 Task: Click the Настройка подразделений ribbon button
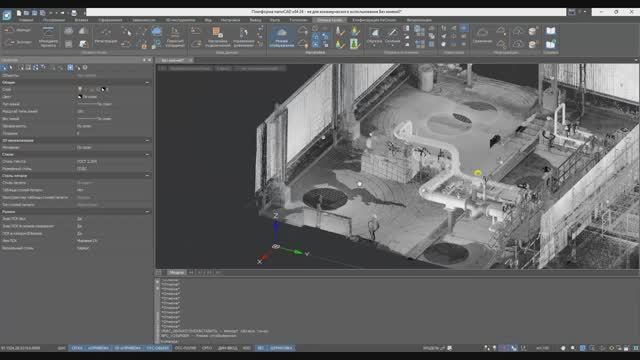(x=218, y=37)
